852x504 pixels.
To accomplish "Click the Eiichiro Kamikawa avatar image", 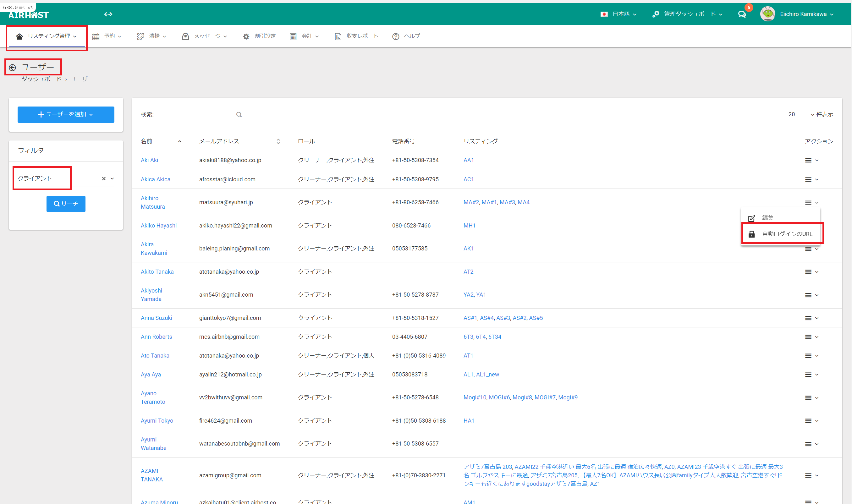I will pos(767,14).
